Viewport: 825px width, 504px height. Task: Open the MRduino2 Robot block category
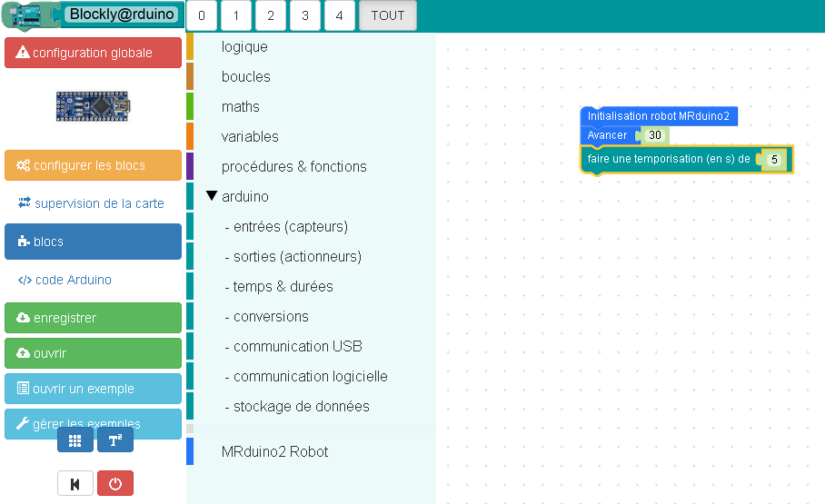coord(274,451)
